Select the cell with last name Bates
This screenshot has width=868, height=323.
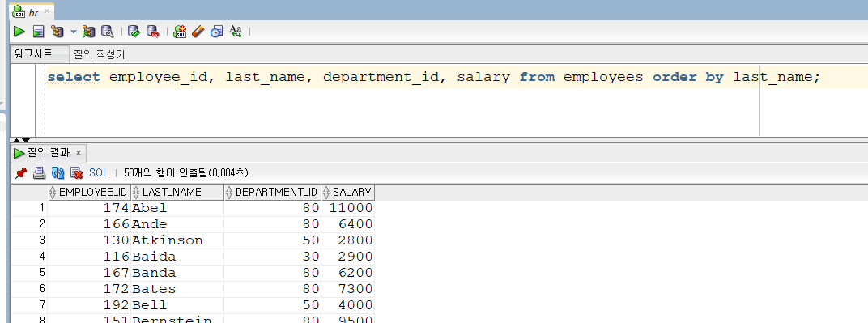click(x=177, y=289)
